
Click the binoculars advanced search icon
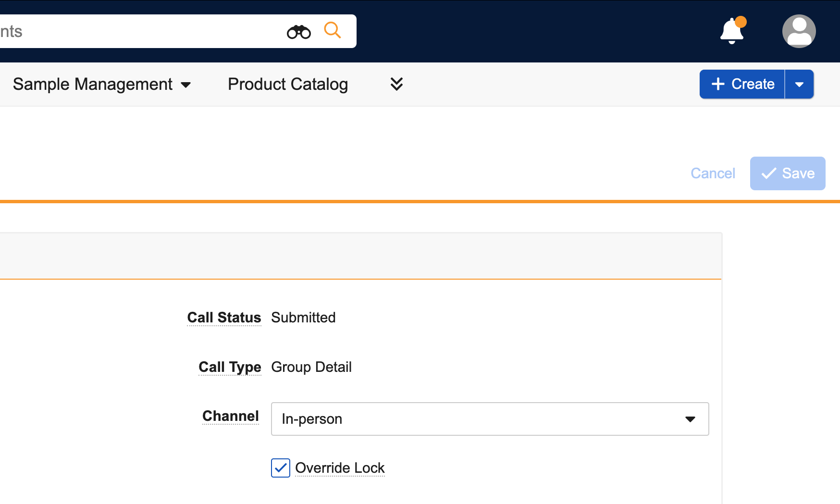tap(298, 32)
